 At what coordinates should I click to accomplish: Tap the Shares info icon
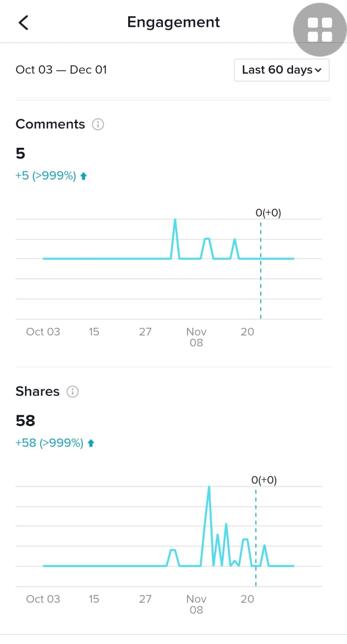(x=72, y=392)
